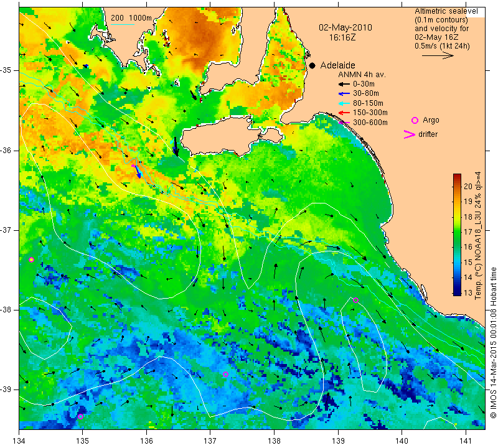Click the color bar value '13'

468,292
